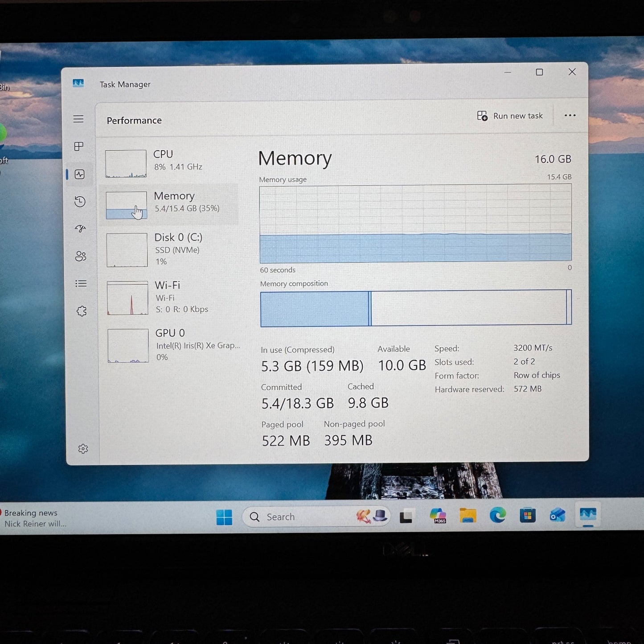Select the CPU performance tab
This screenshot has width=644, height=644.
(x=169, y=163)
